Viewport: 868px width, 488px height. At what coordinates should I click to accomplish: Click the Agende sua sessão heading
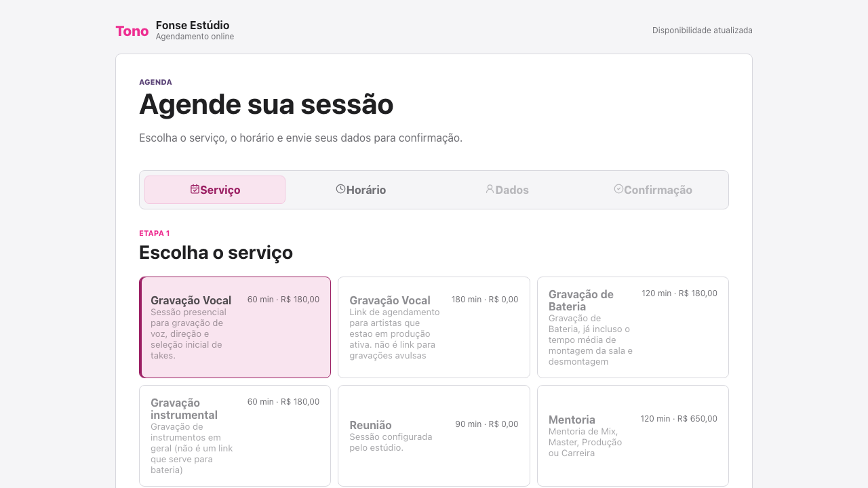[x=267, y=104]
